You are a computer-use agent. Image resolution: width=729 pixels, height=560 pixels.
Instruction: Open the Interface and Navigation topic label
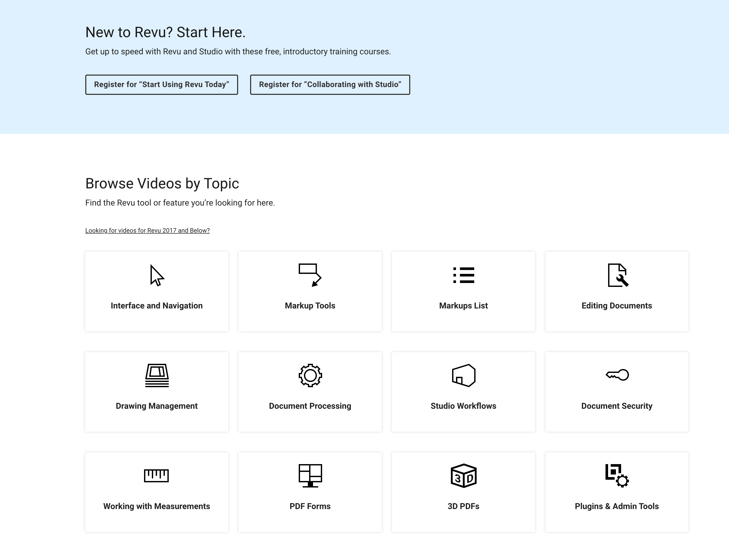tap(157, 306)
